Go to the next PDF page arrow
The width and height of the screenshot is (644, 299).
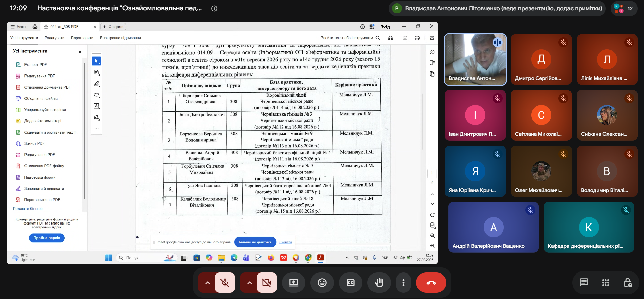pyautogui.click(x=432, y=204)
